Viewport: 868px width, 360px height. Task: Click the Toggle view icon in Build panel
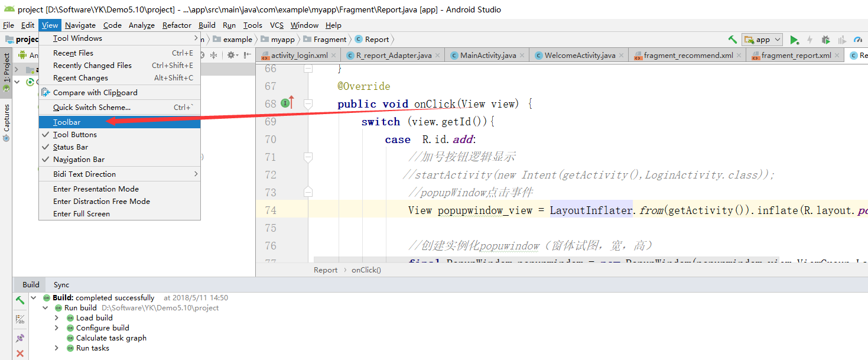point(20,319)
